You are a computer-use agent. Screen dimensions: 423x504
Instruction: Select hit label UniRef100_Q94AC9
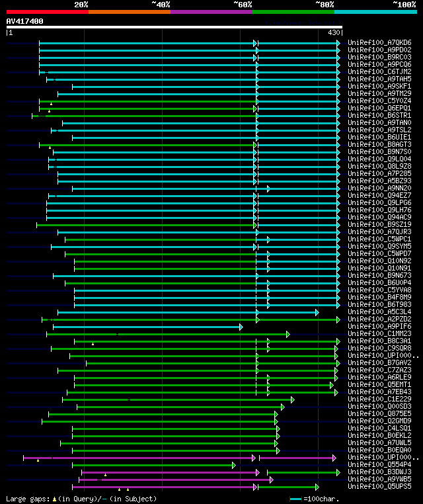coord(379,217)
